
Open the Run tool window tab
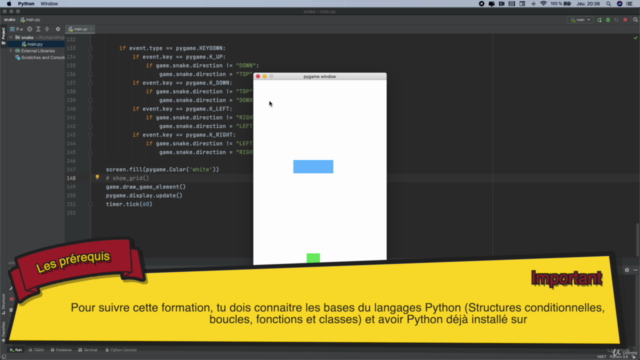[x=16, y=350]
